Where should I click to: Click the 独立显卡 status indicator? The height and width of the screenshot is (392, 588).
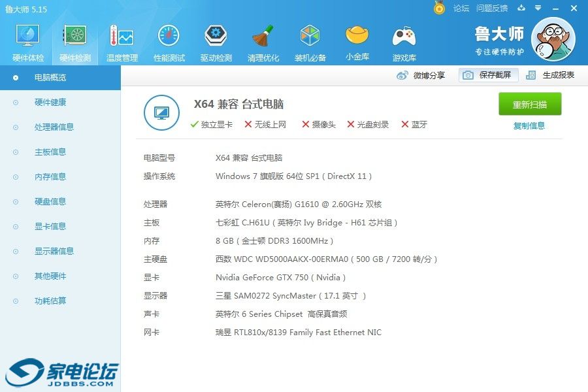212,125
